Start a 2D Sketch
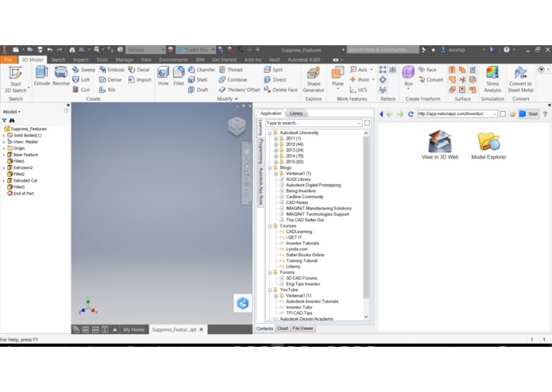This screenshot has height=392, width=552. click(x=16, y=79)
